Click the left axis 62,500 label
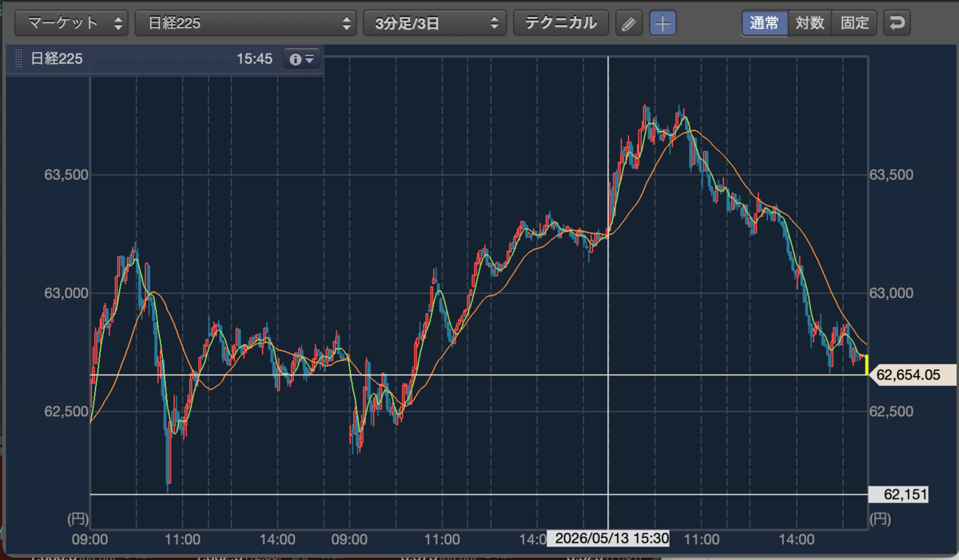Image resolution: width=959 pixels, height=560 pixels. 65,411
